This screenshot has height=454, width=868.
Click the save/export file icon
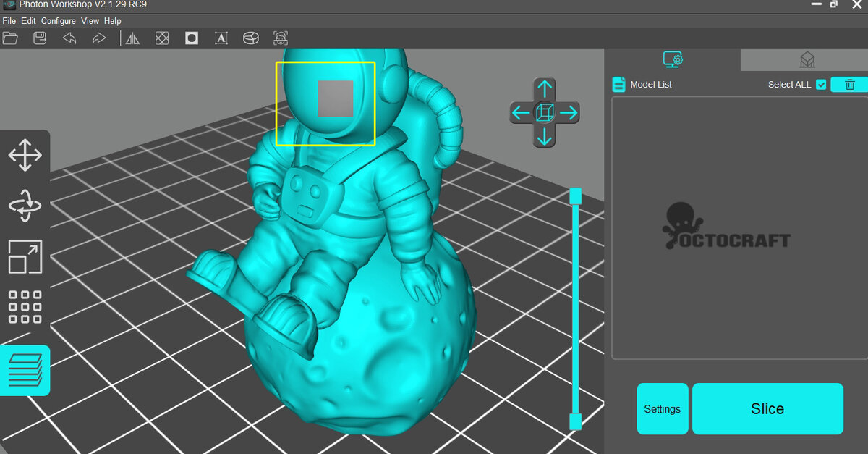40,38
